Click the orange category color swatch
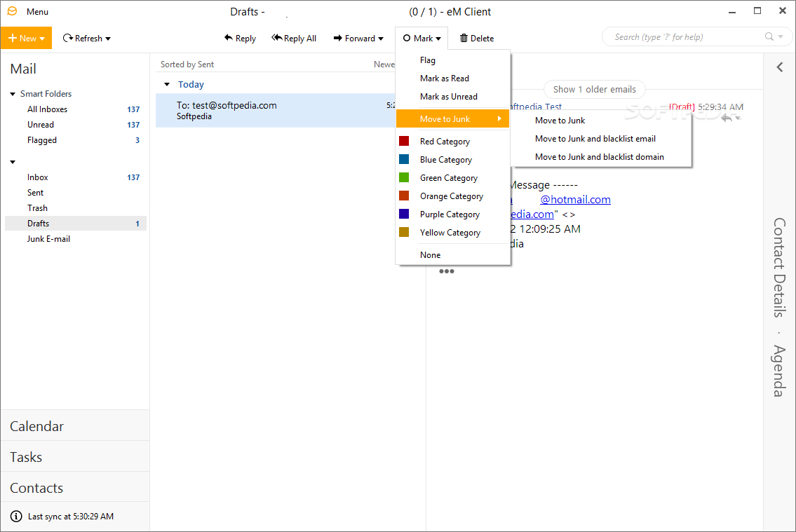The image size is (796, 532). coord(404,196)
